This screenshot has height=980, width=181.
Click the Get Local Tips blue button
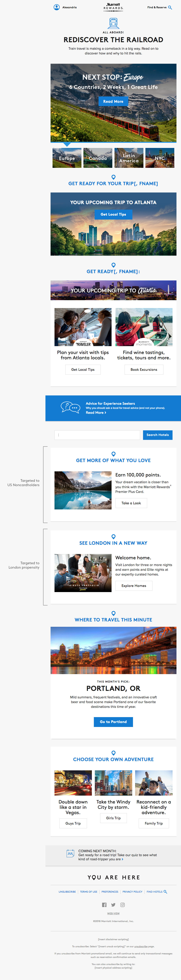click(x=113, y=215)
